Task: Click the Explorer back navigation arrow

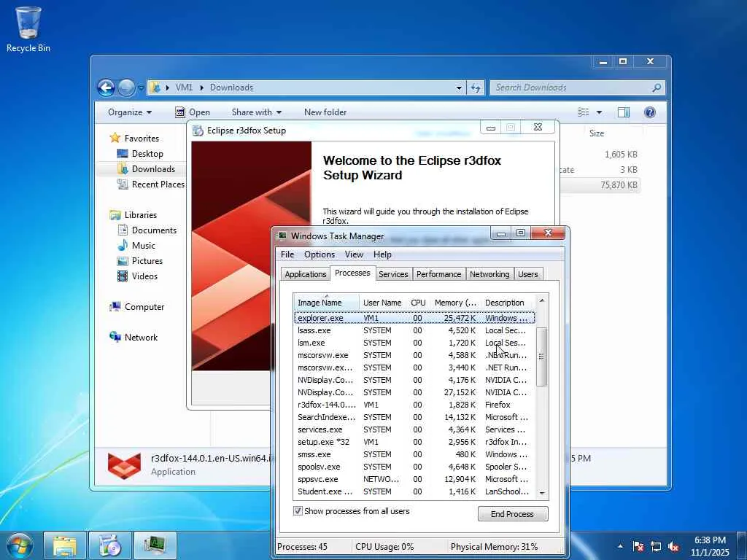Action: (x=106, y=87)
